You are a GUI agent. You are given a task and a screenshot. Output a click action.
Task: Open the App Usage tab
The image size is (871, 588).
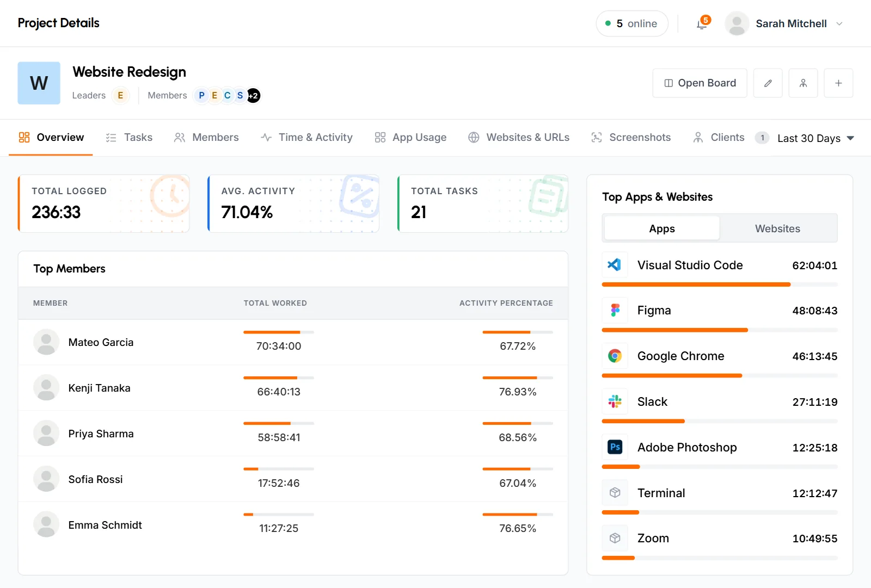pos(410,138)
